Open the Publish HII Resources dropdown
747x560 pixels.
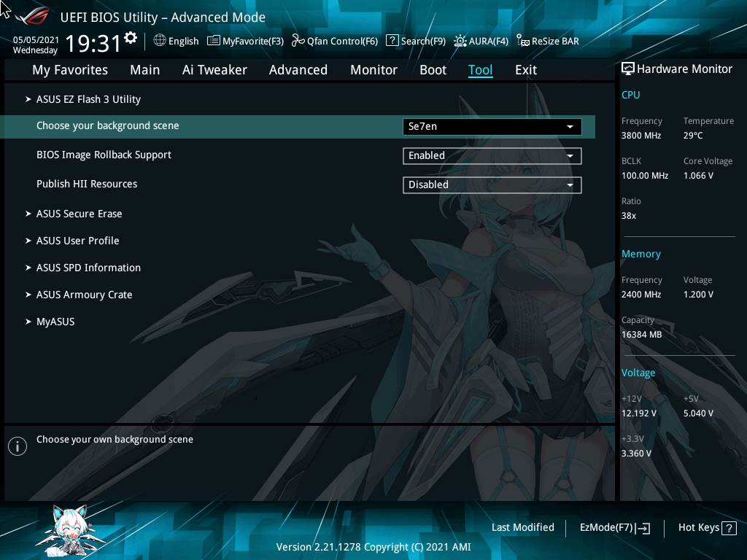pyautogui.click(x=492, y=184)
